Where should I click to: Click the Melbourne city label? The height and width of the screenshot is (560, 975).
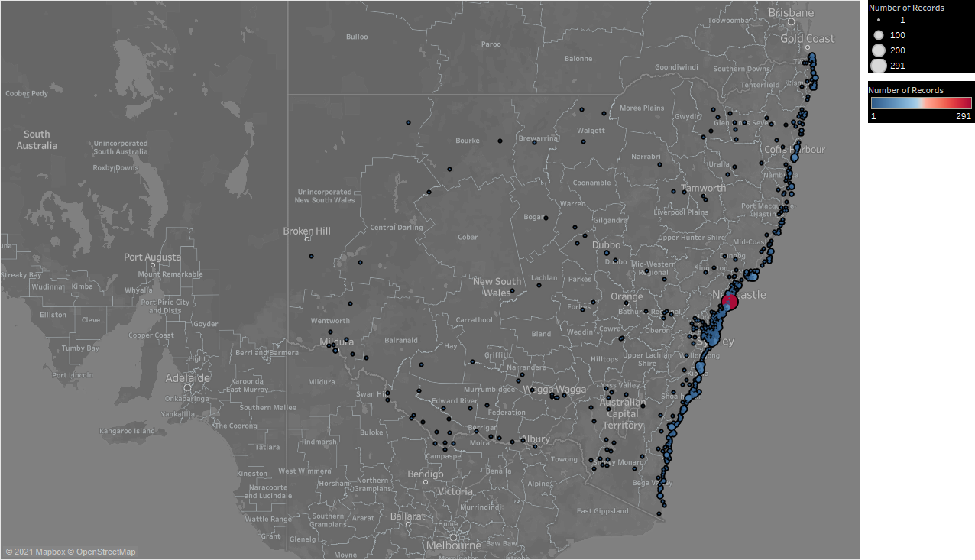[454, 545]
